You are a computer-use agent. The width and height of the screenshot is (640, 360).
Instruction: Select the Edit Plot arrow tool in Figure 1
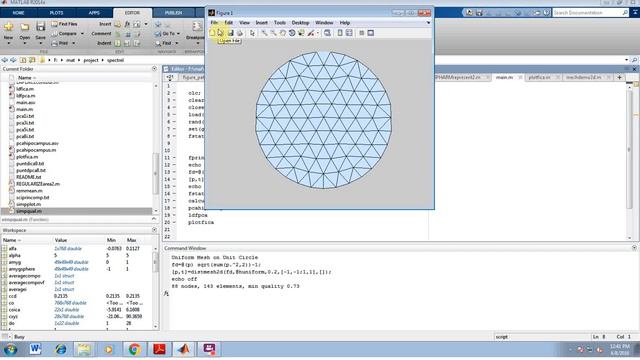pyautogui.click(x=252, y=33)
